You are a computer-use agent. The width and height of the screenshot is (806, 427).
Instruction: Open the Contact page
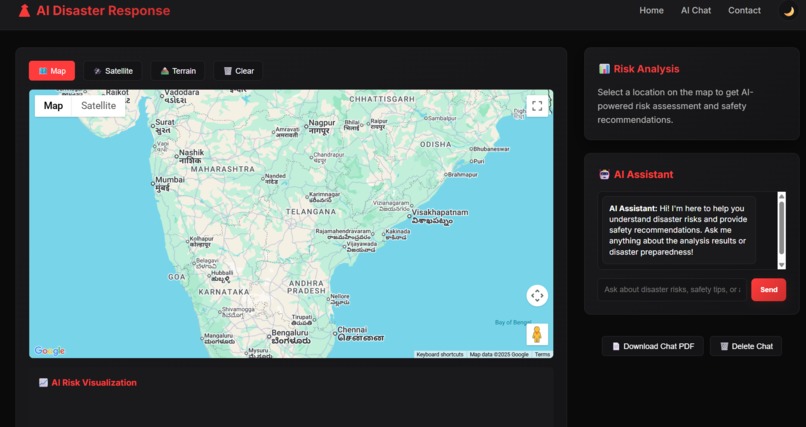744,10
